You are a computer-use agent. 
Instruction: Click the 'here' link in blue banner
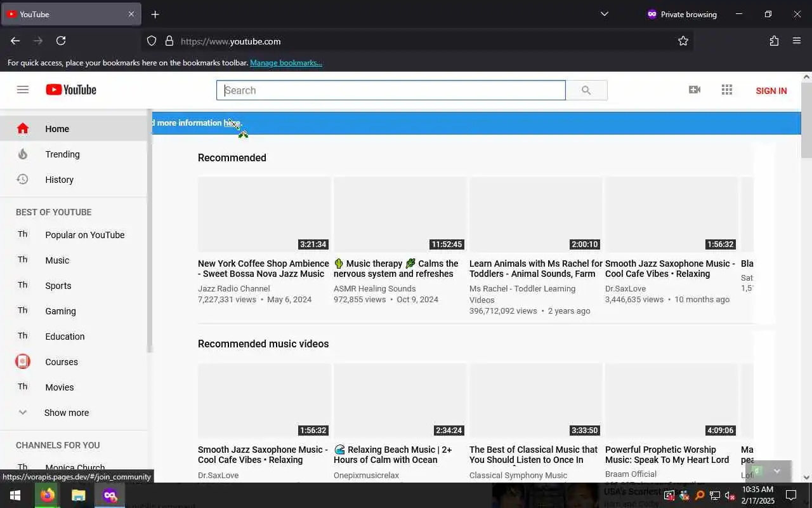(x=232, y=123)
